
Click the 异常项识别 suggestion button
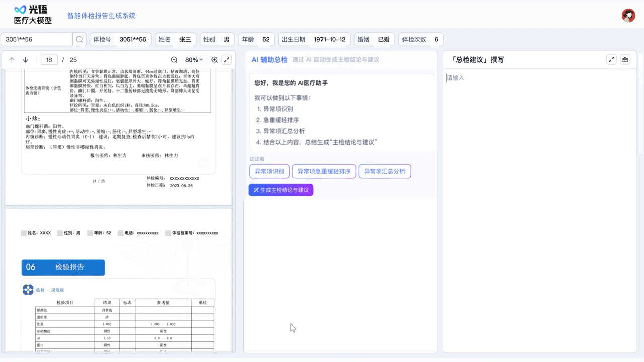click(x=269, y=171)
